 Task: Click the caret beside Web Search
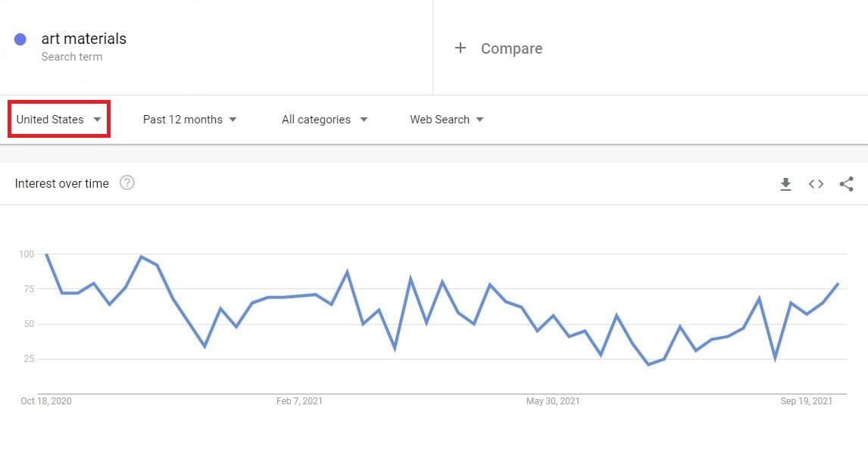pyautogui.click(x=480, y=119)
